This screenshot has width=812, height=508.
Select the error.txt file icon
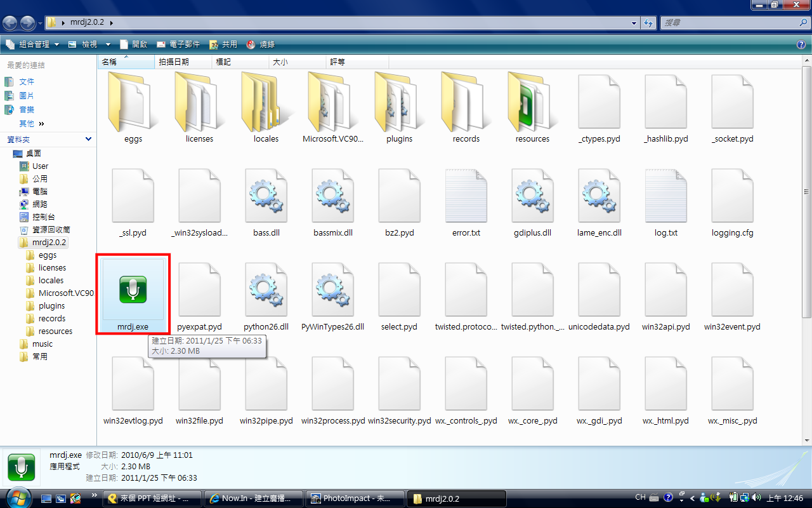(x=466, y=196)
